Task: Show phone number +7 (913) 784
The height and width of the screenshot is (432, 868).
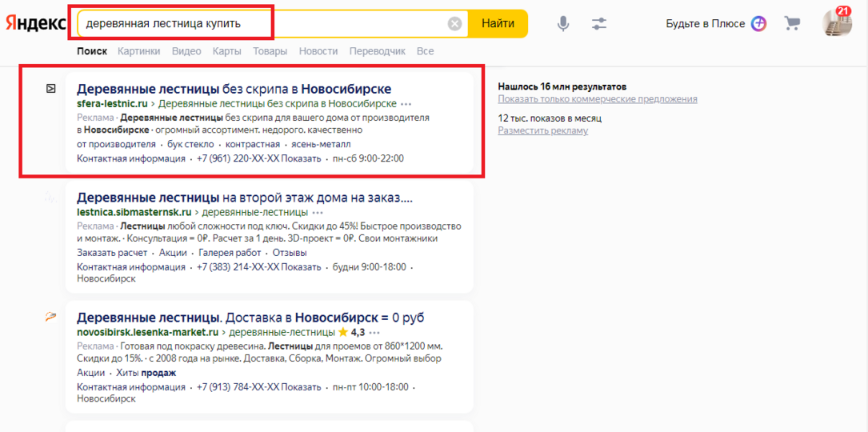Action: [x=258, y=387]
